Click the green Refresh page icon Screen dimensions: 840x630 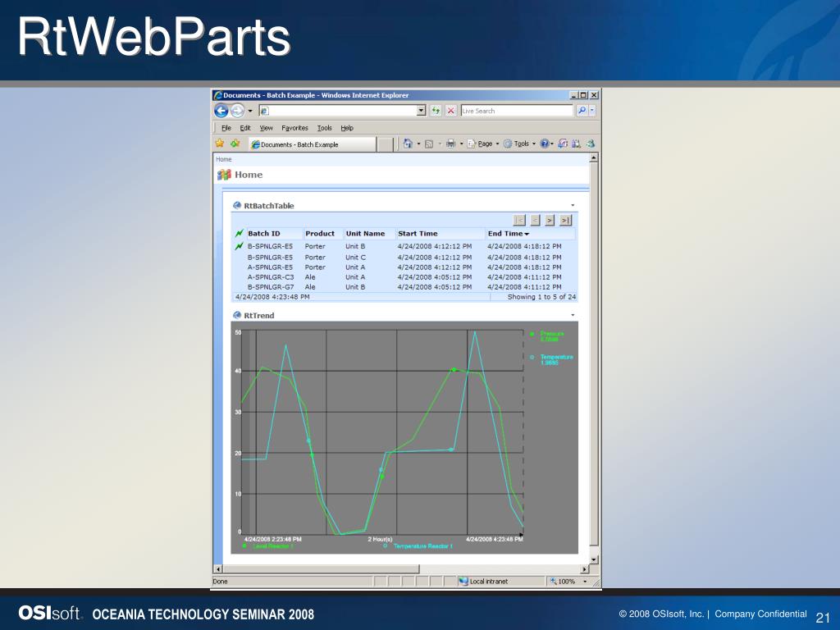tap(436, 111)
